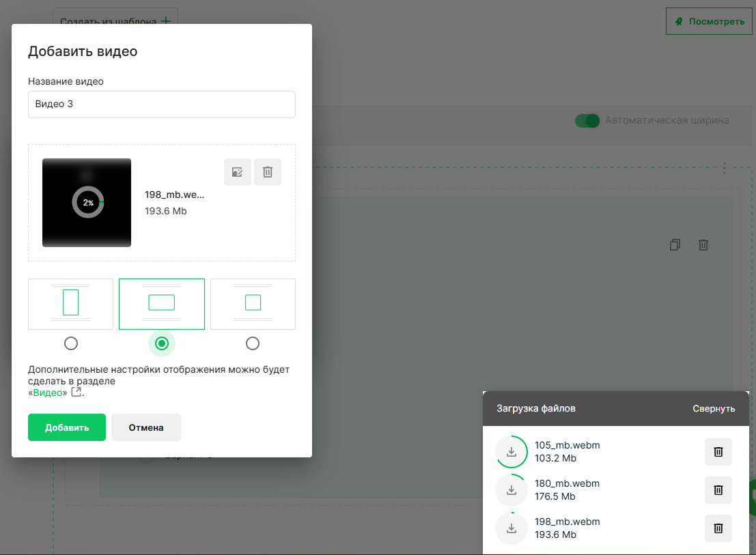Click the 176.5 Mb size text
This screenshot has height=555, width=756.
(555, 496)
